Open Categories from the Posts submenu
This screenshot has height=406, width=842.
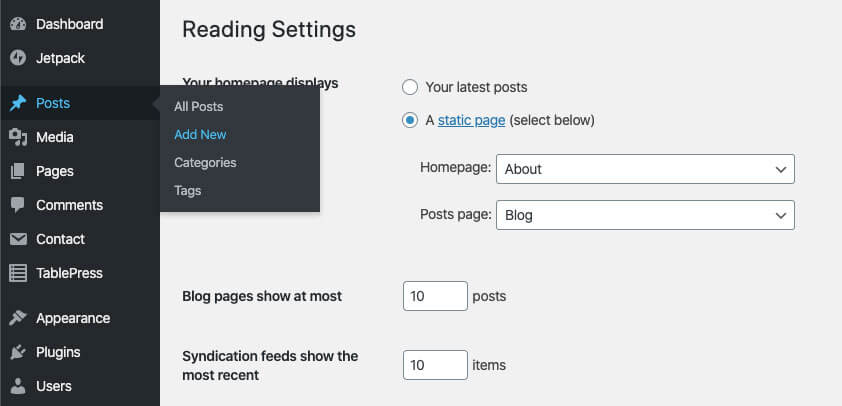coord(205,162)
